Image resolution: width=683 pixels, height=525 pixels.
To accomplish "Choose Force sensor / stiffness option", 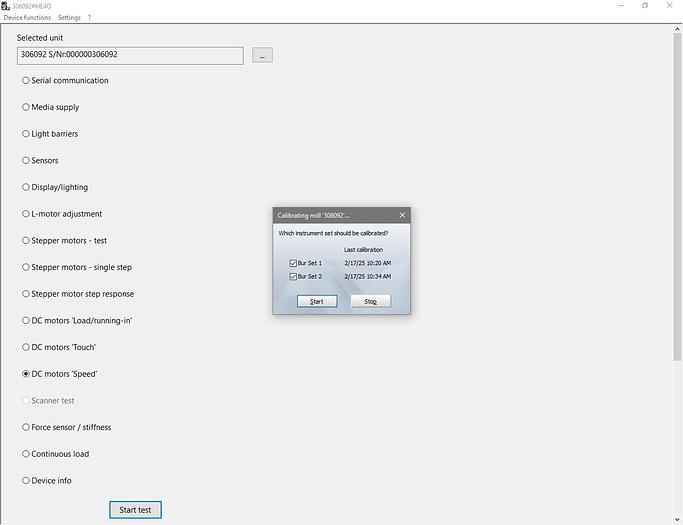I will [x=27, y=427].
